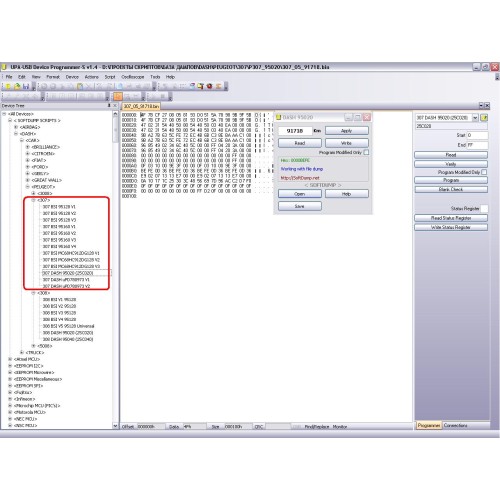Click the Blank Check button
Image resolution: width=500 pixels, height=500 pixels.
pos(451,189)
